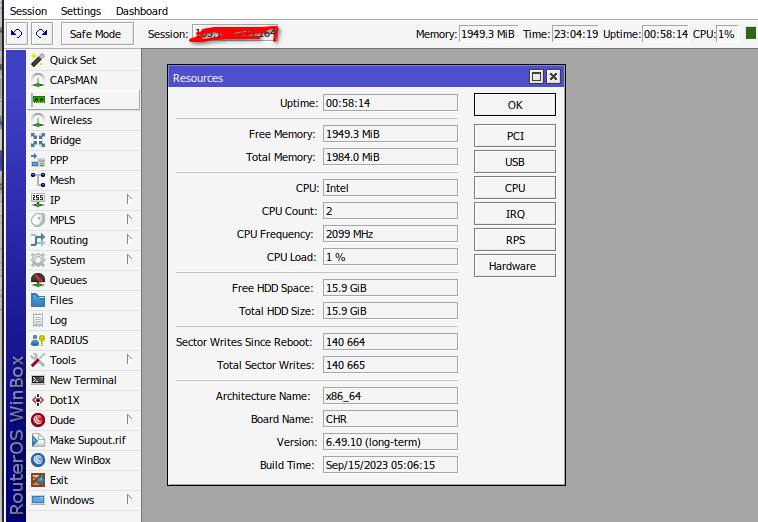Click the Uptime field in Resources
The width and height of the screenshot is (758, 522).
(x=390, y=103)
